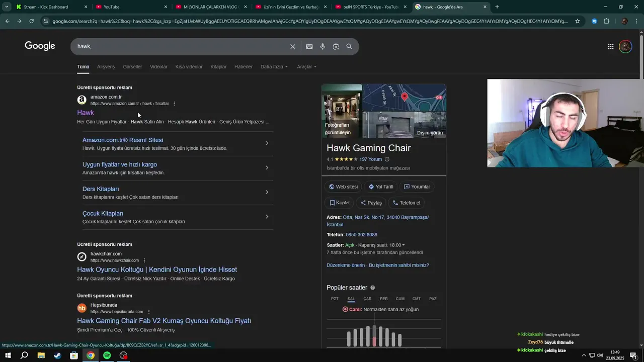Open Google Lens image search
Image resolution: width=644 pixels, height=362 pixels.
coord(336,46)
